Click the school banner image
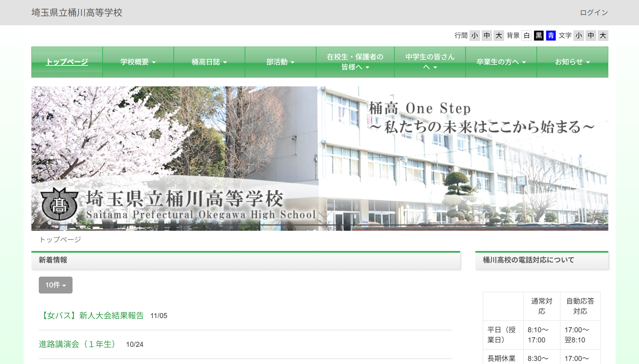Screen dimensions: 639x364 (320, 159)
